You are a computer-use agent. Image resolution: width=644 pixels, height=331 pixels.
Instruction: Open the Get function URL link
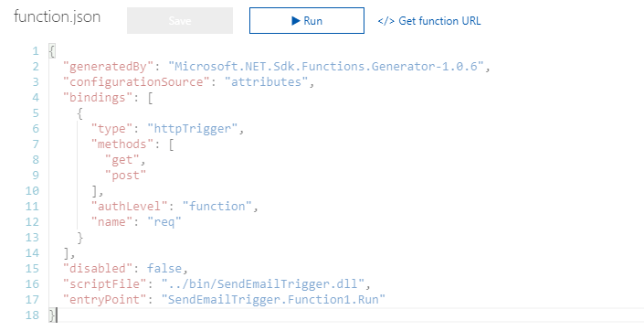pos(429,21)
